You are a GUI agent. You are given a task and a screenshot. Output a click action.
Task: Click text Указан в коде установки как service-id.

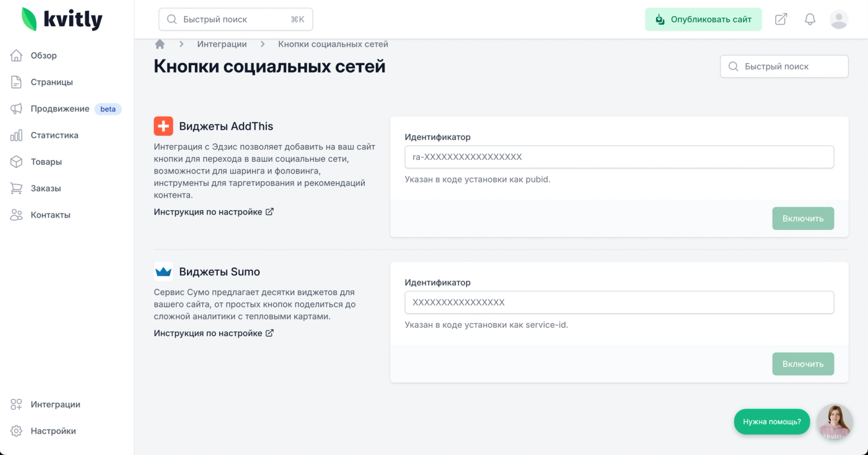(487, 325)
